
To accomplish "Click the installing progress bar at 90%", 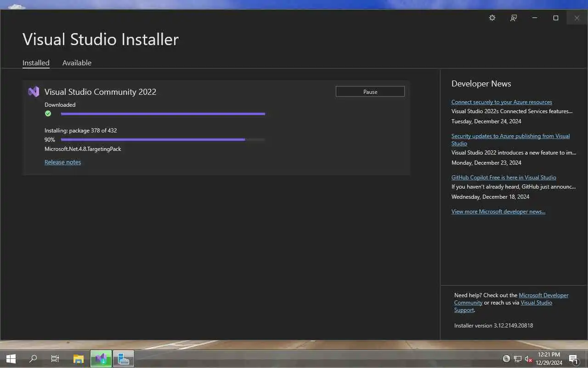I will pos(163,139).
